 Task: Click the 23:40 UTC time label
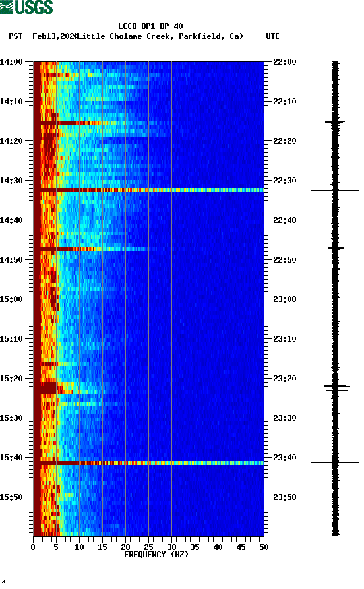[285, 458]
